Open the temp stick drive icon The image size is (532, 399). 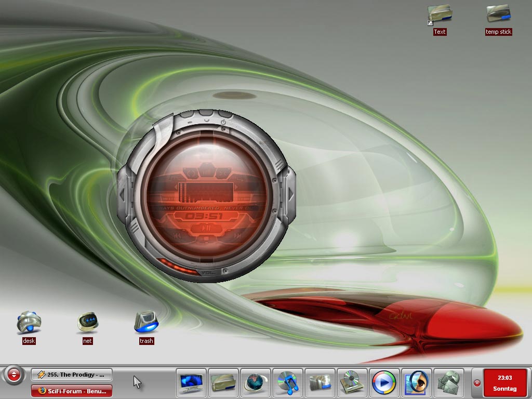pos(498,15)
